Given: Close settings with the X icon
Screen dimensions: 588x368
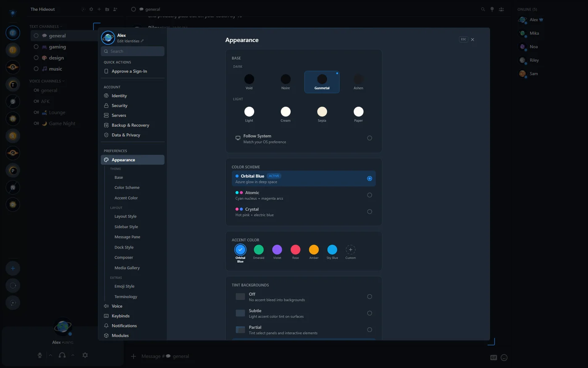Looking at the screenshot, I should 472,40.
